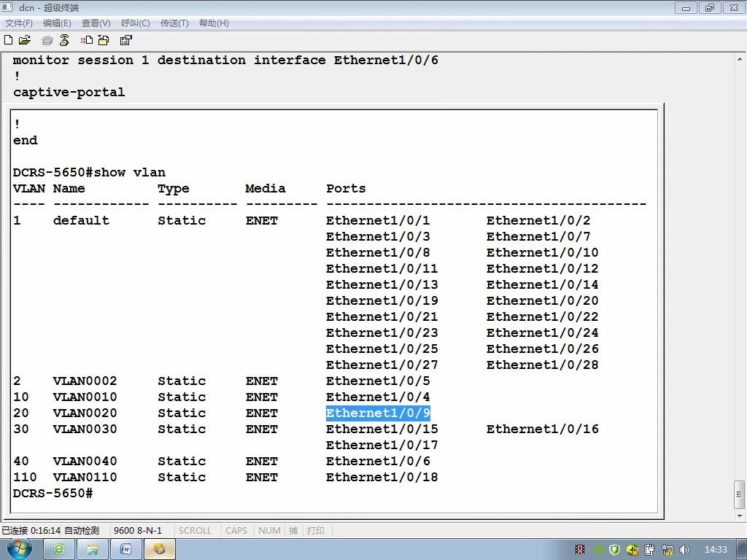The height and width of the screenshot is (560, 747).
Task: Open the 传送(T) menu
Action: click(174, 23)
